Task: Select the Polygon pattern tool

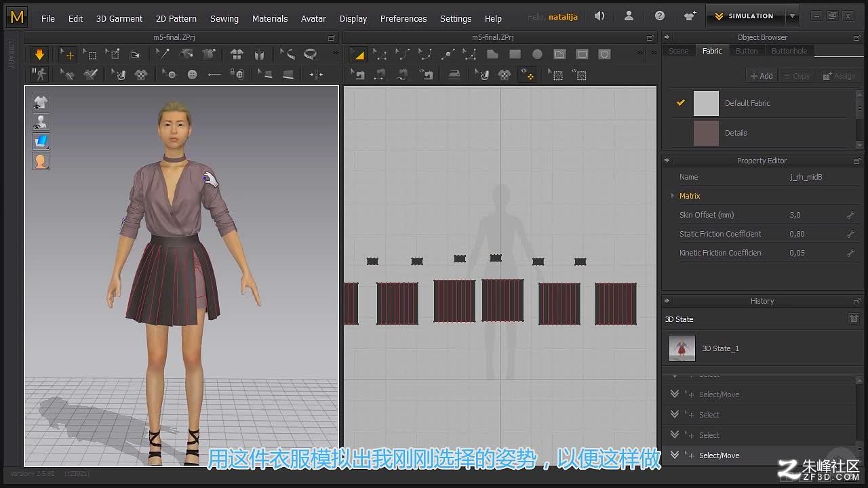Action: point(492,54)
